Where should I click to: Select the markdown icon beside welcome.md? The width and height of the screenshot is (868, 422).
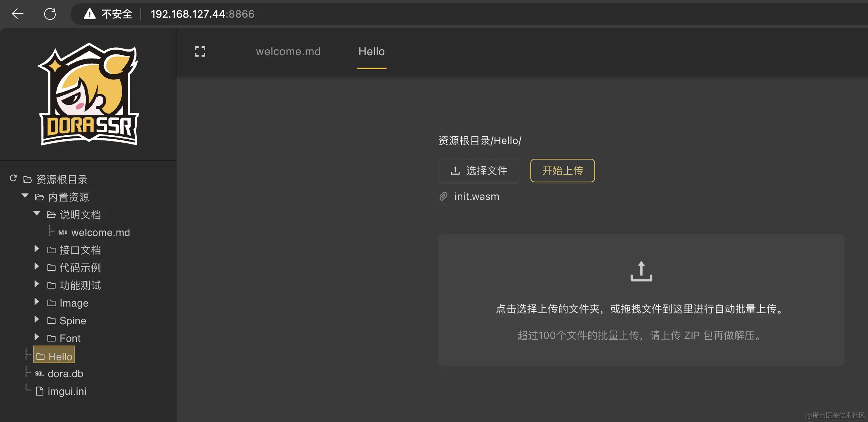coord(63,232)
